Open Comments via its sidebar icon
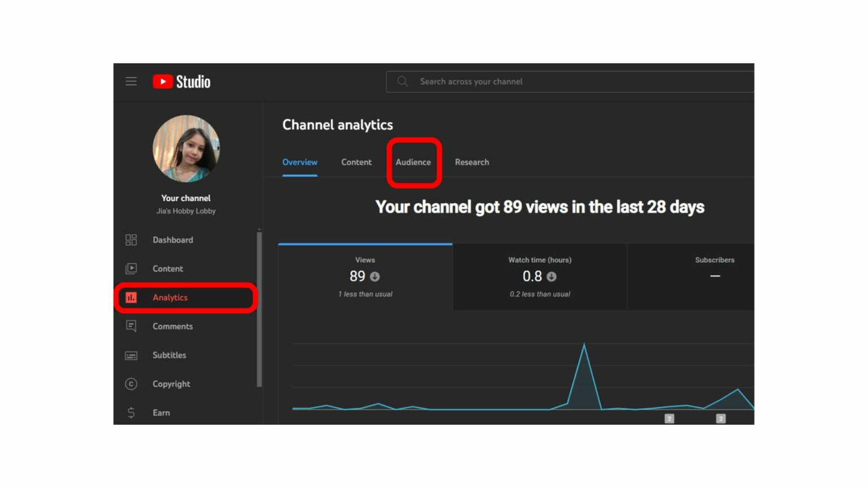Image resolution: width=868 pixels, height=488 pixels. pyautogui.click(x=131, y=326)
